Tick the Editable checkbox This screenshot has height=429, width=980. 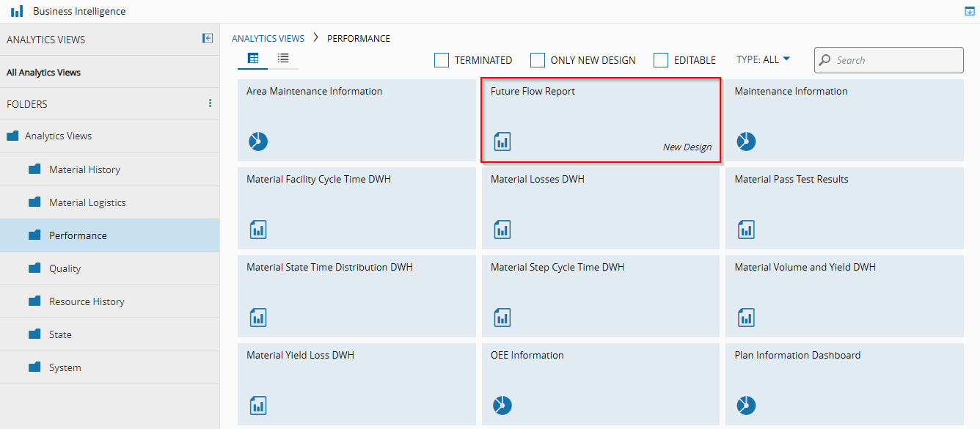pos(661,60)
